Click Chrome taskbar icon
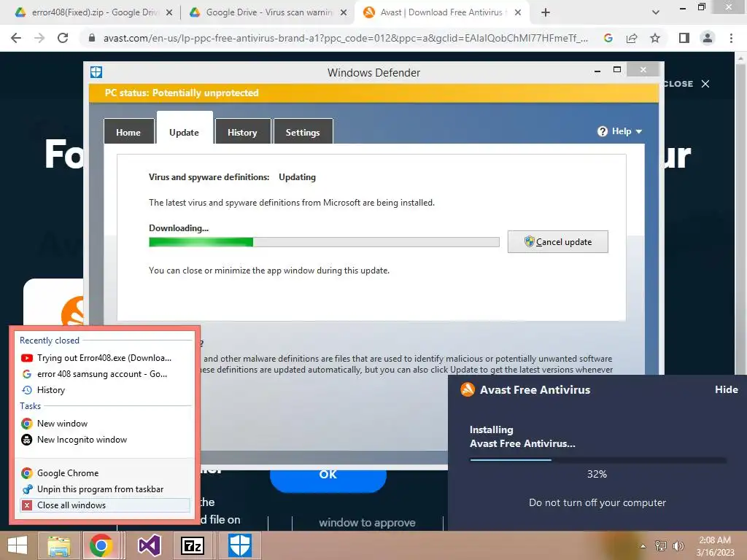 click(101, 545)
